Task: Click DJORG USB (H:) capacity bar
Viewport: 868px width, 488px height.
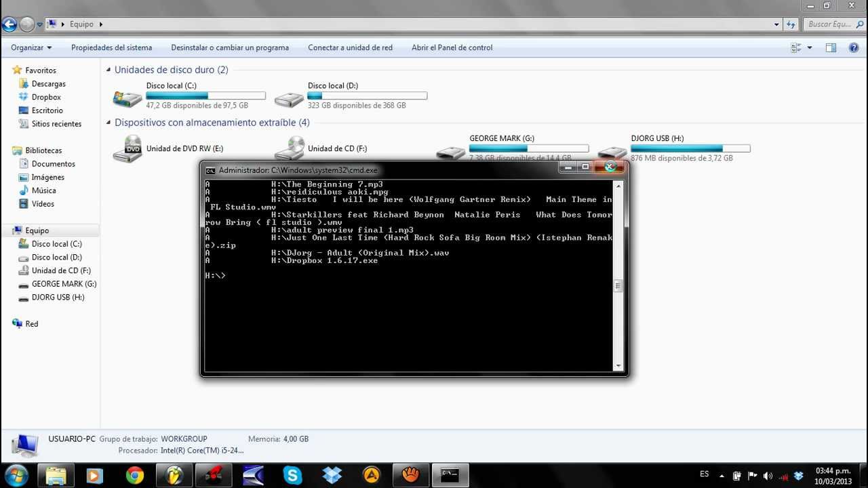Action: point(690,148)
